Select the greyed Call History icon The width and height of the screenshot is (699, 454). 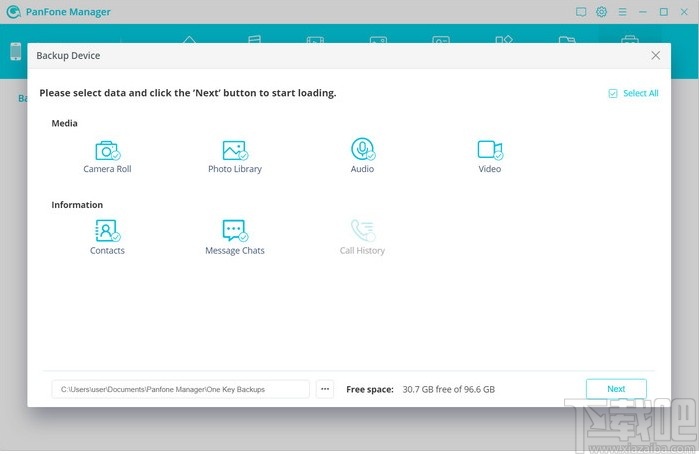click(363, 231)
